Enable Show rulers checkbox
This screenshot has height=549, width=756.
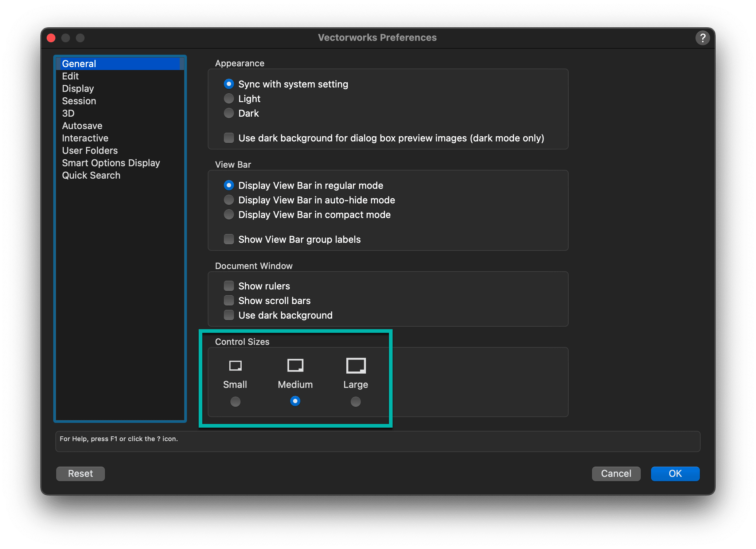[229, 286]
